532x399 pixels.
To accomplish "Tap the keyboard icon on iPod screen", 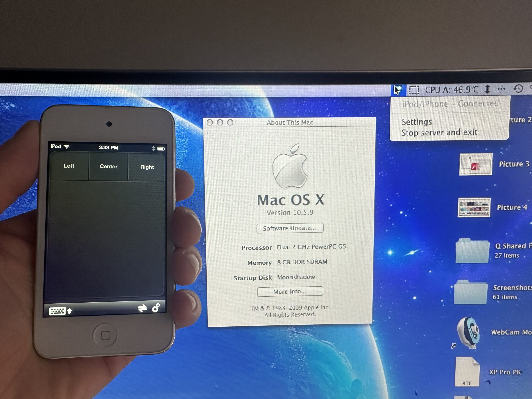I will [57, 311].
